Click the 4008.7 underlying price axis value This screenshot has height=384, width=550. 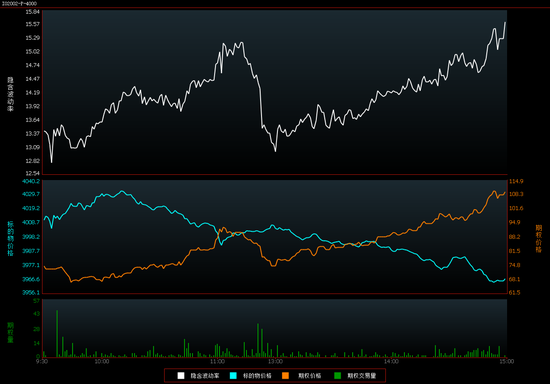(31, 222)
